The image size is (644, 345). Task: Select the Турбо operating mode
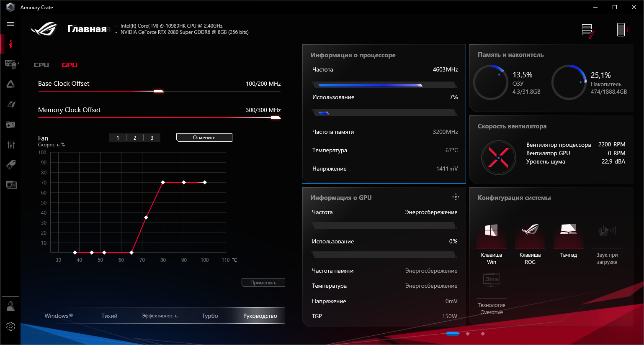(x=210, y=316)
